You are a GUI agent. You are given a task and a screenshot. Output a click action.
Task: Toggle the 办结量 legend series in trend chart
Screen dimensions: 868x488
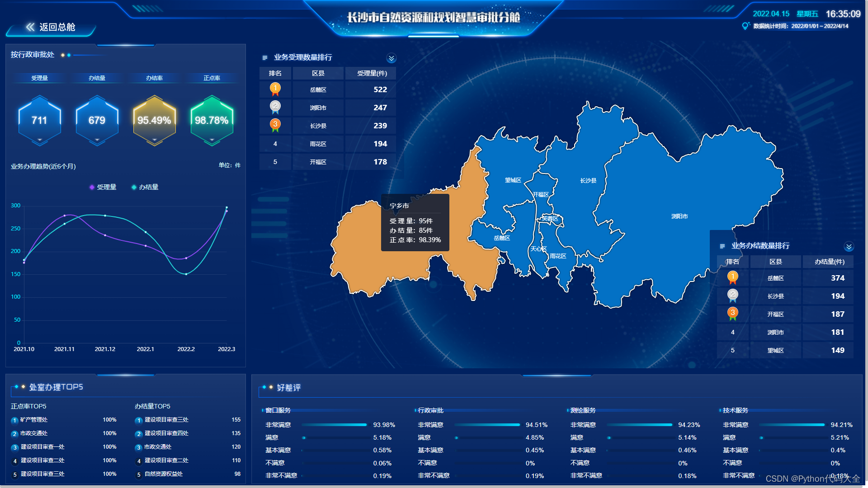(x=145, y=187)
